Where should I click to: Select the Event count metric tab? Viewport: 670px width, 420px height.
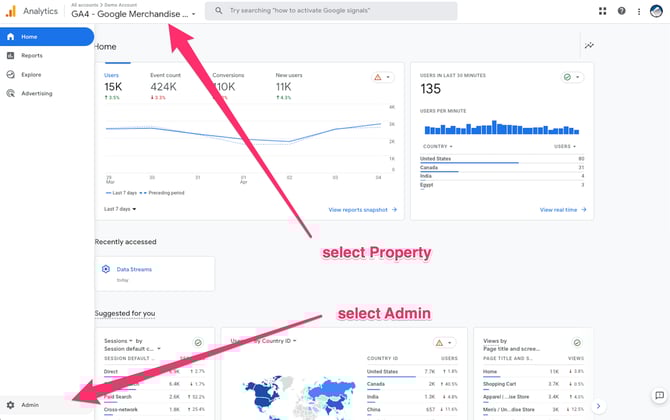(165, 86)
